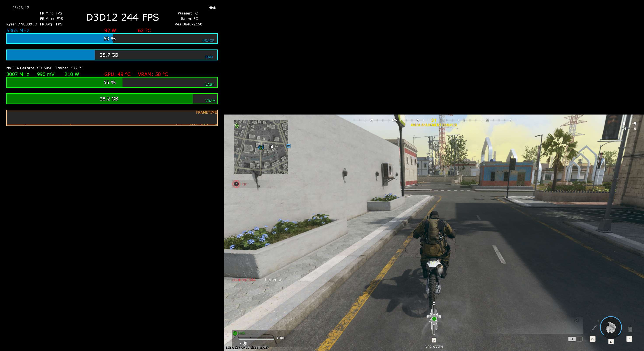Image resolution: width=644 pixels, height=351 pixels.
Task: Click the X key prompt under field upgrade
Action: coord(611,342)
